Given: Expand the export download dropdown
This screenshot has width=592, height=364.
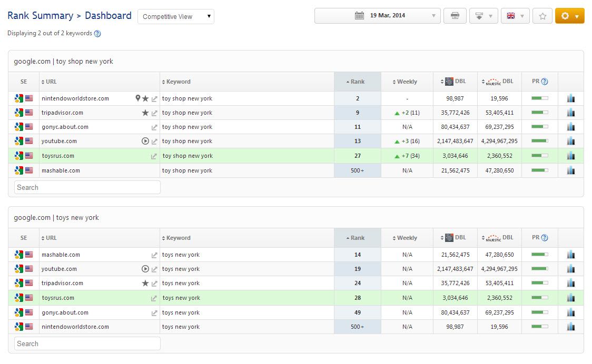Looking at the screenshot, I should pyautogui.click(x=484, y=16).
